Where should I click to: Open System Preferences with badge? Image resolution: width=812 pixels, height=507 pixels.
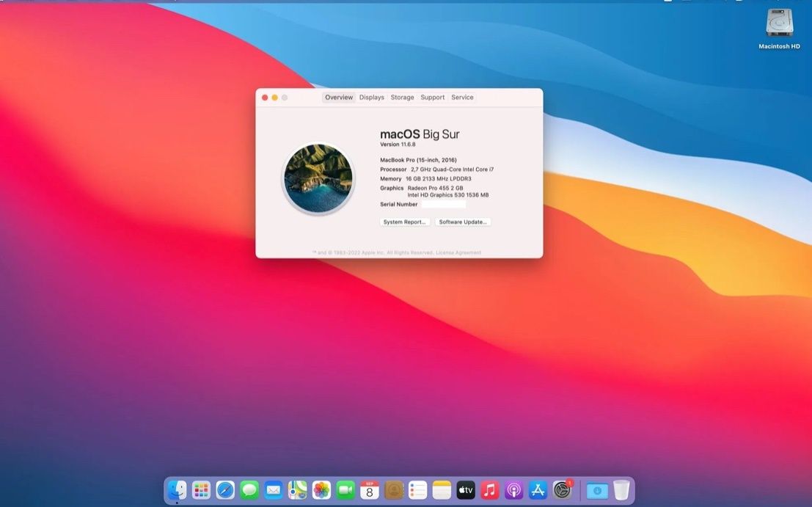563,489
